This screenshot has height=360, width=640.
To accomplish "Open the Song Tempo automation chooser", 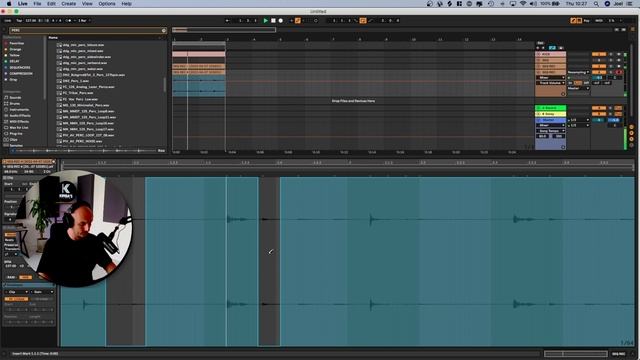I will tap(550, 131).
